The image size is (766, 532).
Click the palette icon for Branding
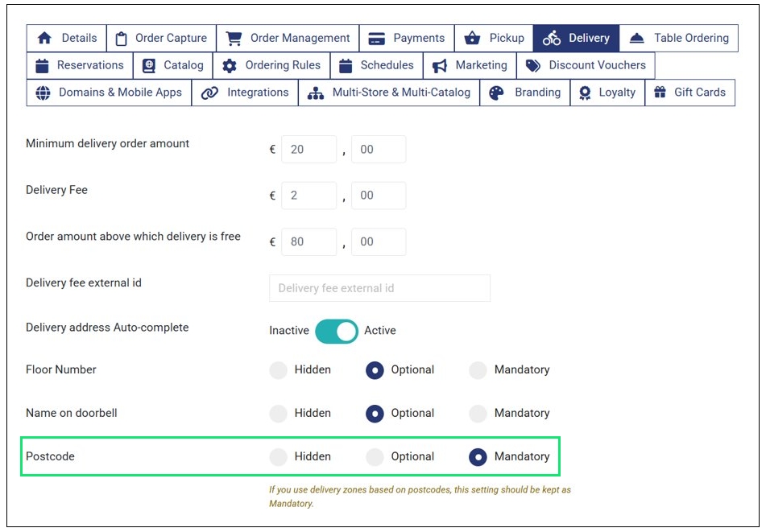[x=497, y=93]
